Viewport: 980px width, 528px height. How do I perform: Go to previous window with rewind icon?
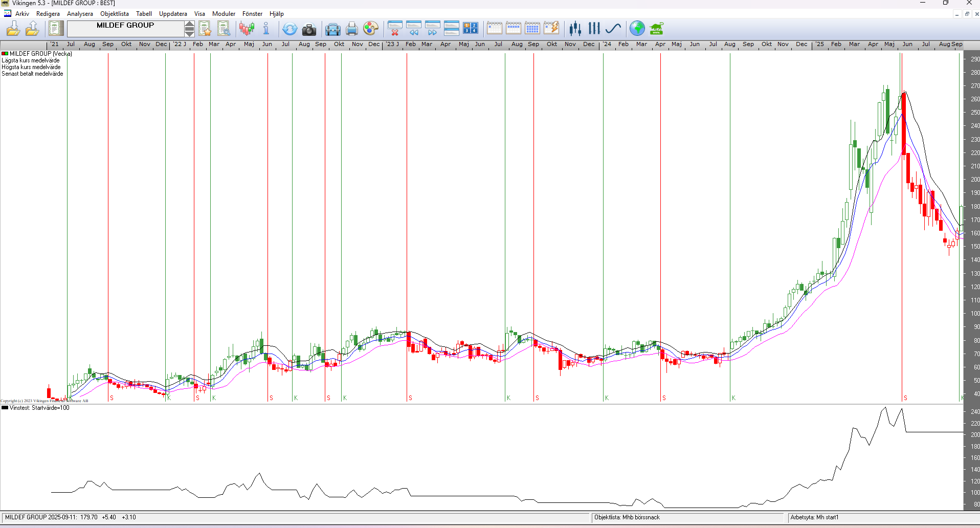(414, 28)
